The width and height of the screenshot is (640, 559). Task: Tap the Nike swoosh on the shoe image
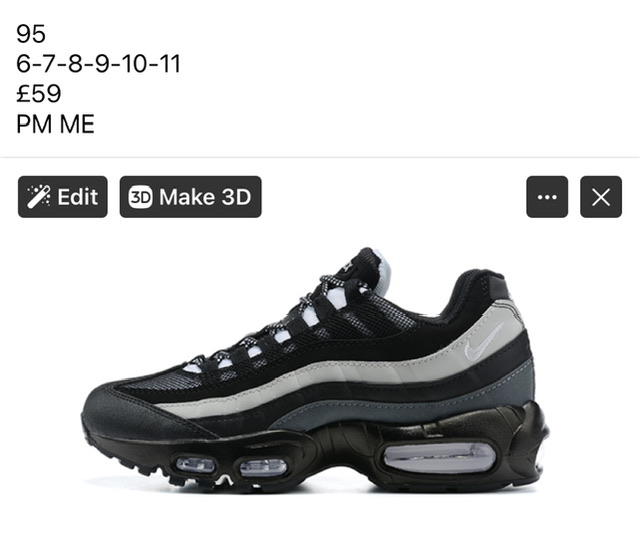[482, 345]
